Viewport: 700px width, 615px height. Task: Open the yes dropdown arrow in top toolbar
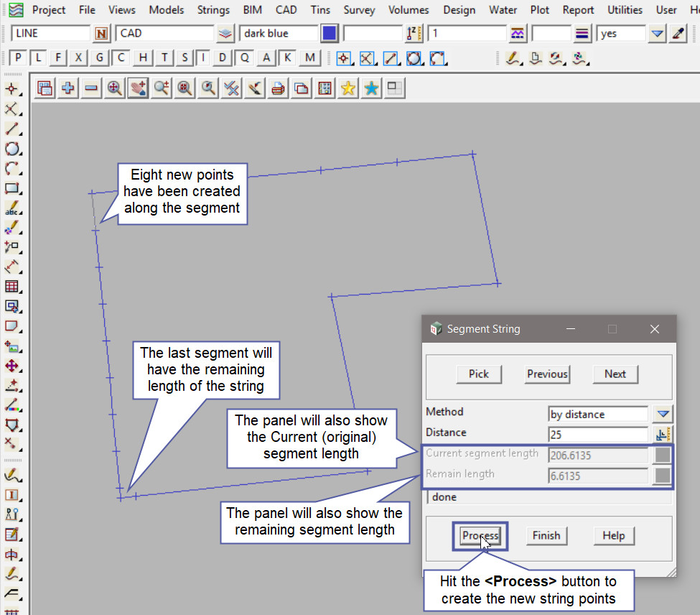(x=657, y=34)
